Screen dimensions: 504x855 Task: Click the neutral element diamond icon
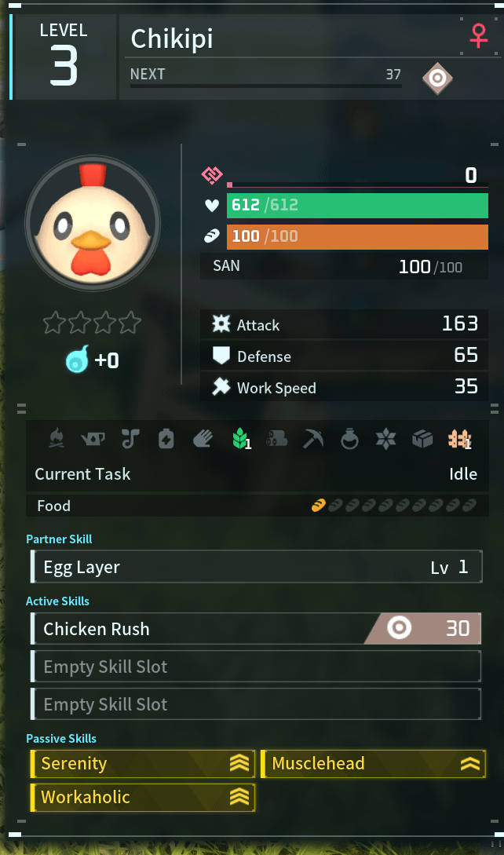[437, 79]
